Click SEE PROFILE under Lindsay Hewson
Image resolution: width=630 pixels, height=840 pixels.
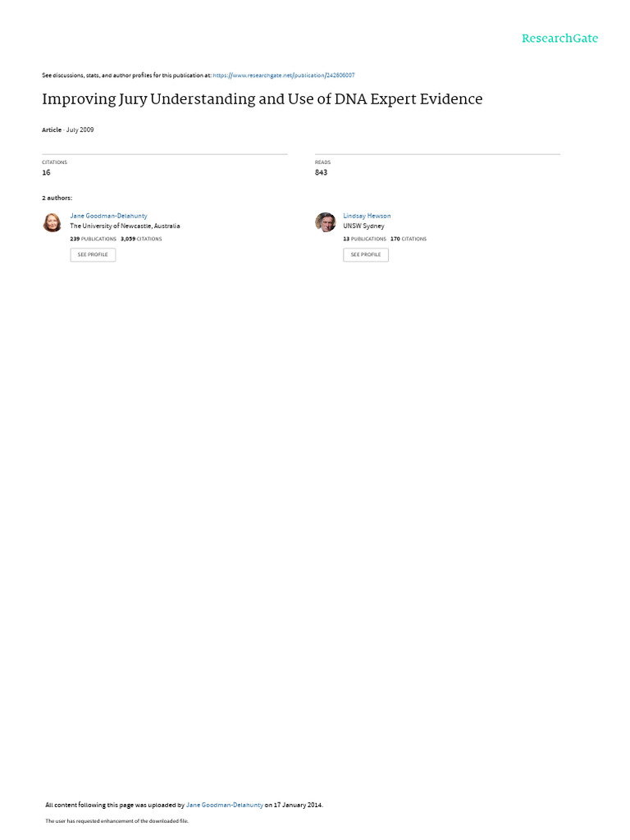[366, 254]
